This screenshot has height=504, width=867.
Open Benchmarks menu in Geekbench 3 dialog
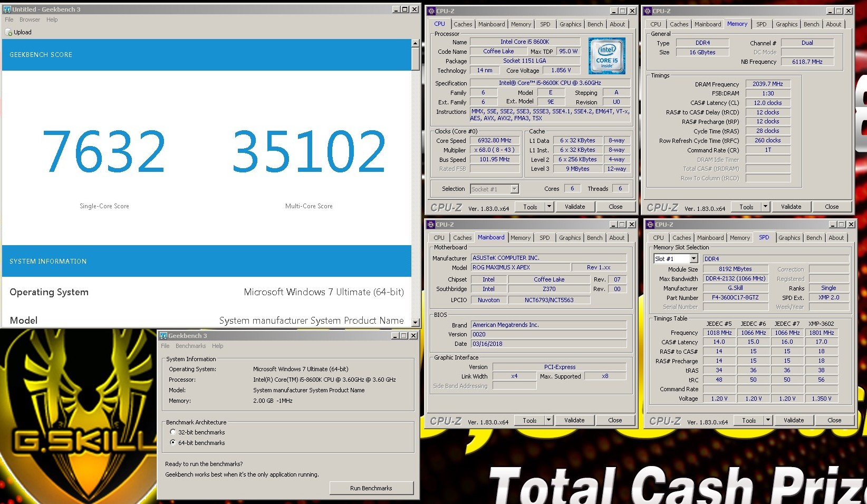pos(190,346)
